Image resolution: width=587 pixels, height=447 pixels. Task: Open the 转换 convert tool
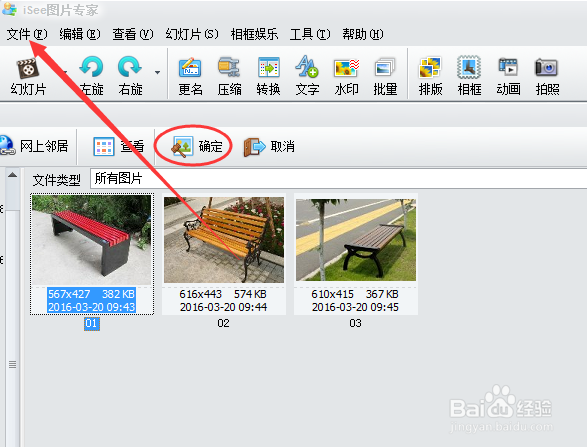pyautogui.click(x=268, y=77)
